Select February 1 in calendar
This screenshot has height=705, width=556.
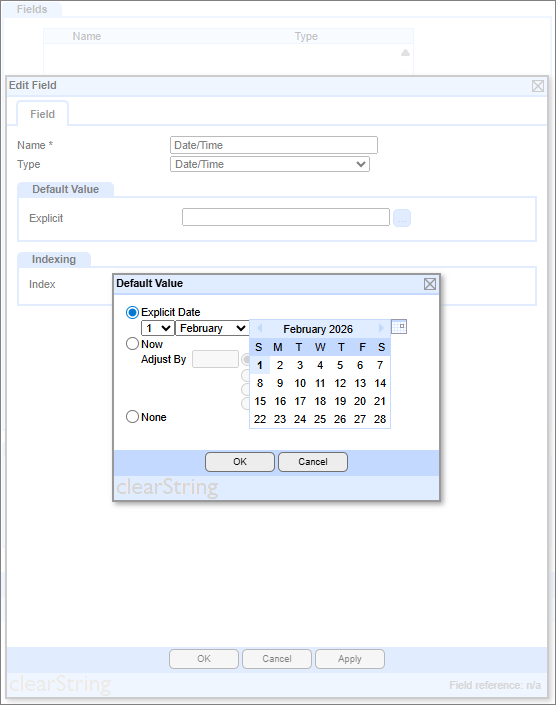coord(260,365)
